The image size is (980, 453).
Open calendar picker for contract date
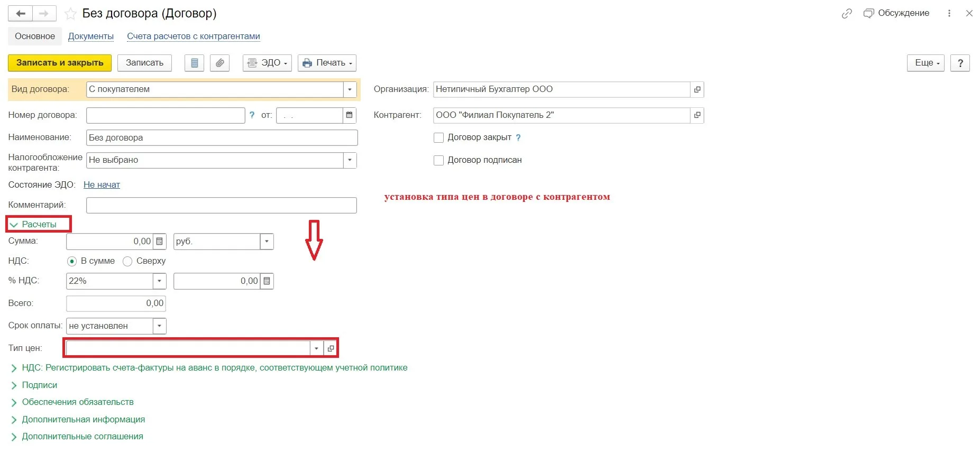click(349, 115)
